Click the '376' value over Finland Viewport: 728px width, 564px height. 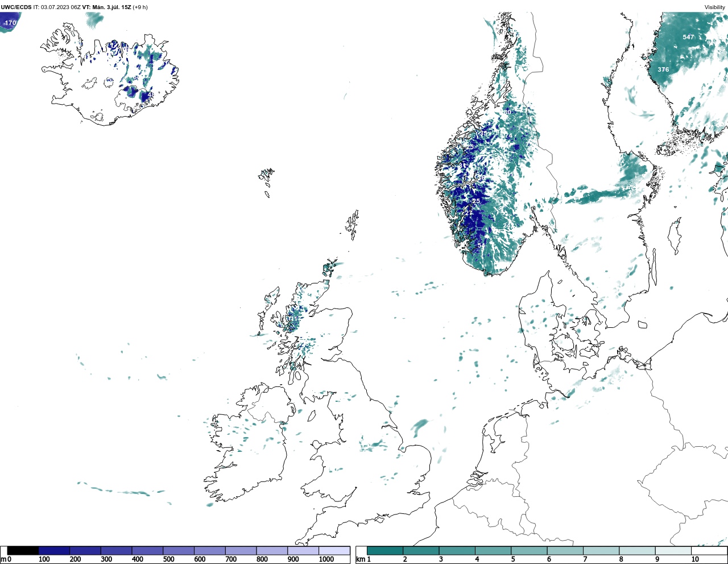pos(663,69)
